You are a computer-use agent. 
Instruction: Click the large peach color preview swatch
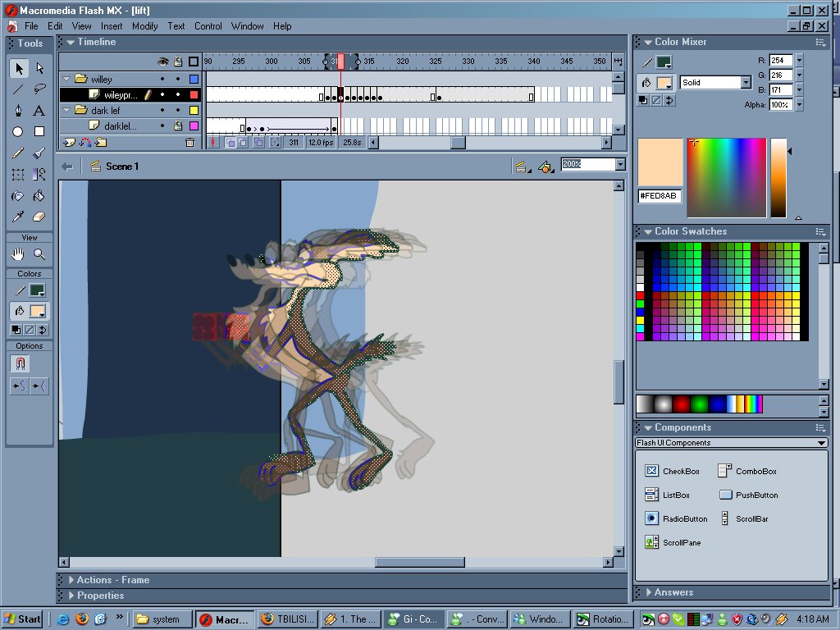click(x=660, y=162)
